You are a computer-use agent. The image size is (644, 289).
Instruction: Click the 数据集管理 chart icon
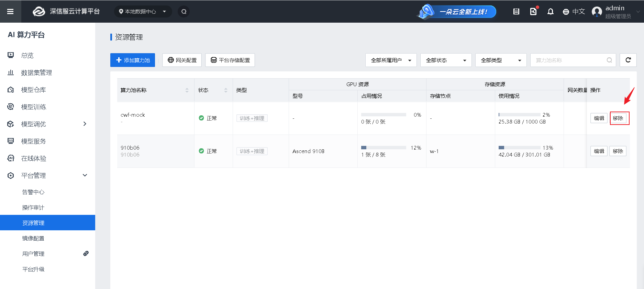tap(11, 72)
